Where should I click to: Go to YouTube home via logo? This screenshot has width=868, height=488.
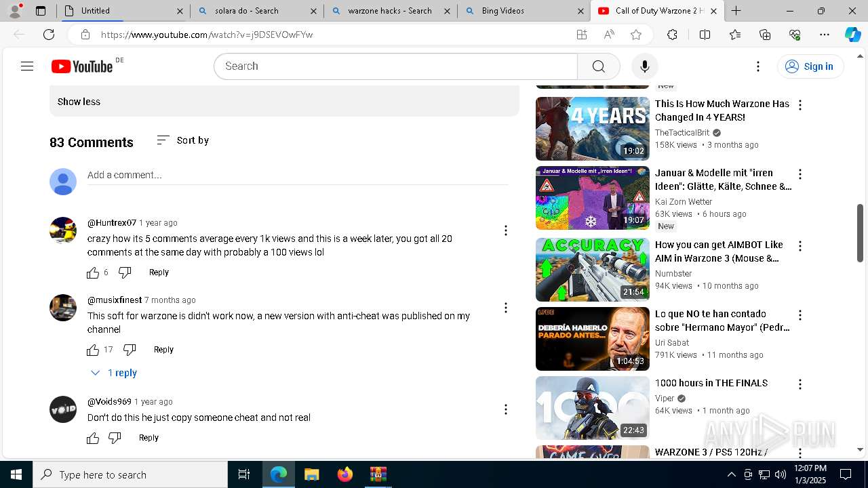pyautogui.click(x=82, y=66)
